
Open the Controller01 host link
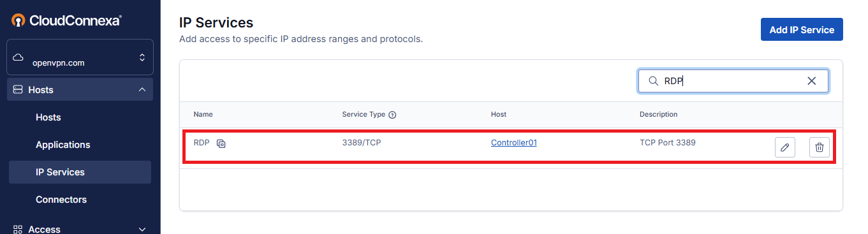pos(513,143)
